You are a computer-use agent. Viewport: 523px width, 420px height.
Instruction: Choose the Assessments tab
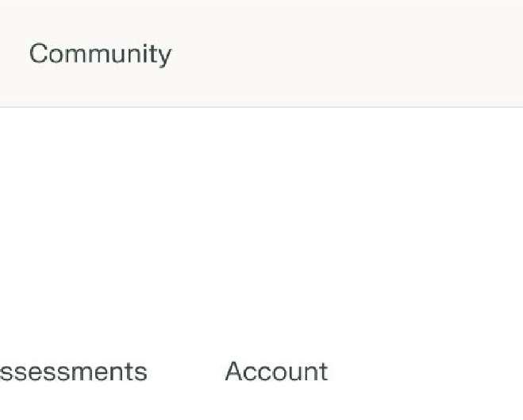point(73,372)
